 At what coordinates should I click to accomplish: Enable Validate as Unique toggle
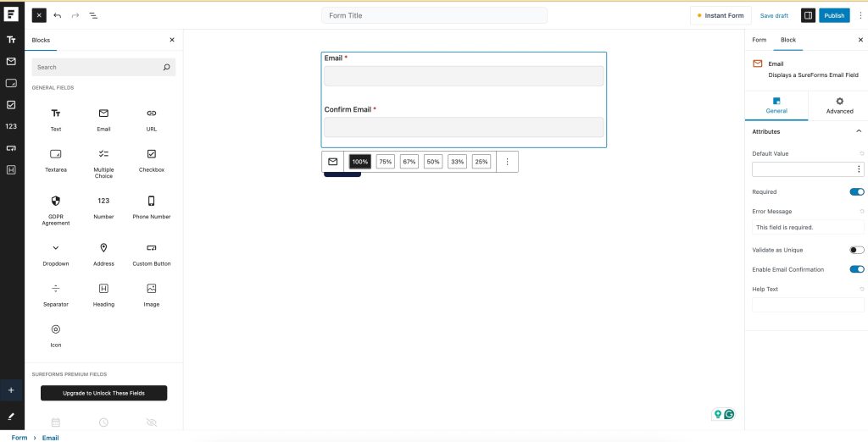(856, 250)
